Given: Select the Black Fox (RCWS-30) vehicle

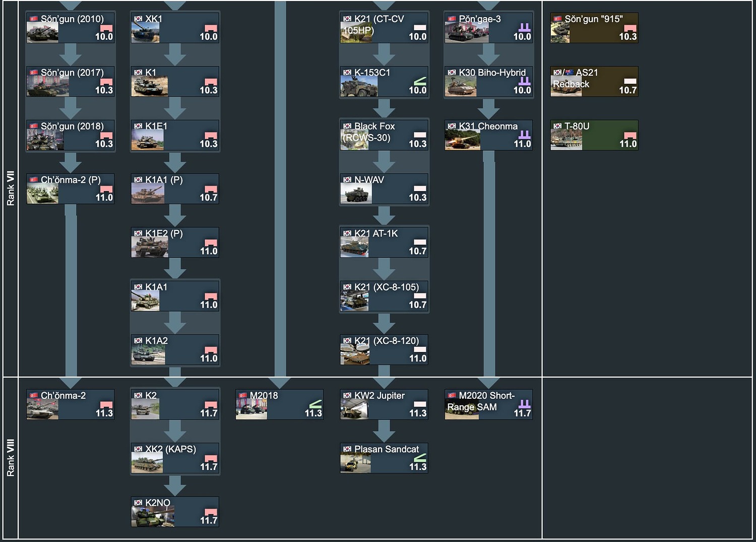Looking at the screenshot, I should coord(384,135).
